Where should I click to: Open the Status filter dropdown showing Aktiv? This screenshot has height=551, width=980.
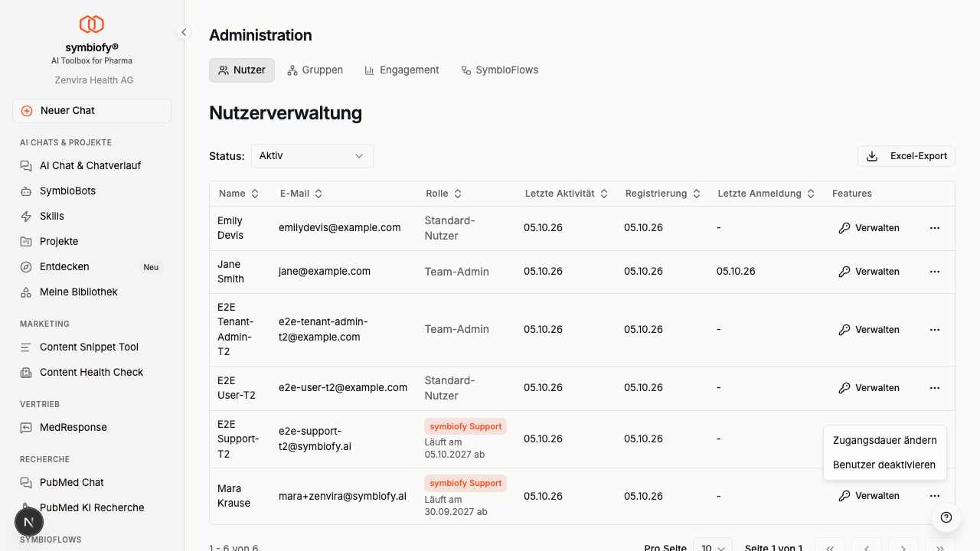click(x=312, y=156)
